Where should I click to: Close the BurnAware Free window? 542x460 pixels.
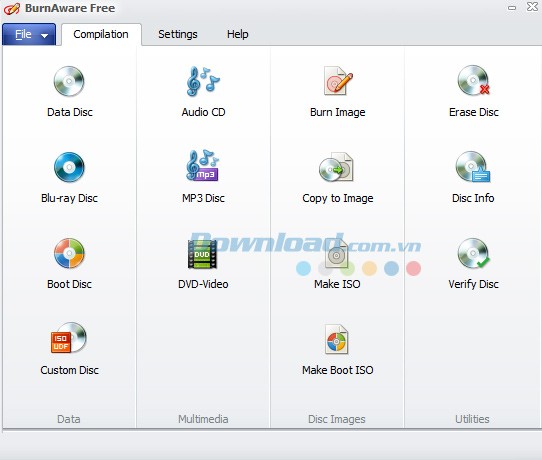tap(532, 7)
